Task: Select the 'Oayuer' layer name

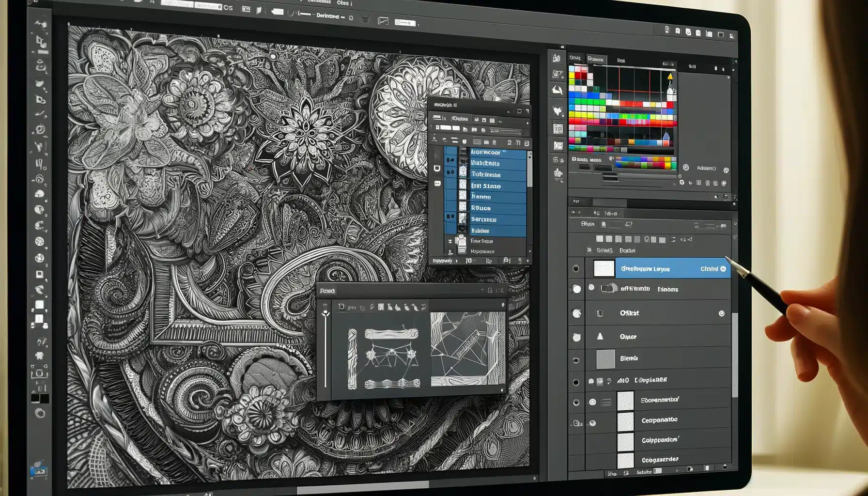Action: pos(628,337)
